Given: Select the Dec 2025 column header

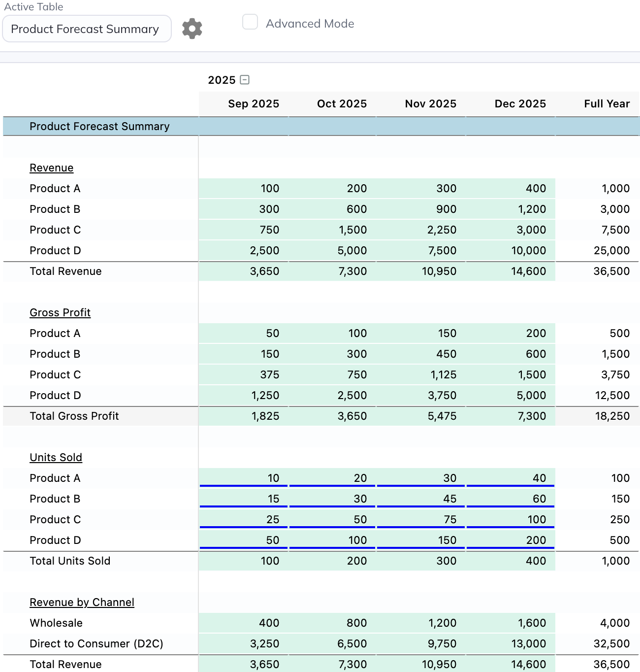Looking at the screenshot, I should click(x=520, y=104).
